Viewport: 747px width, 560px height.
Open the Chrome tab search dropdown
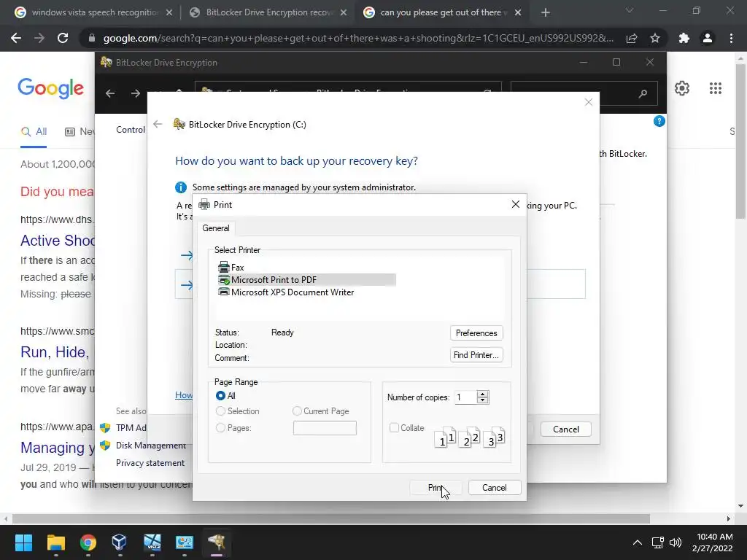pyautogui.click(x=630, y=10)
